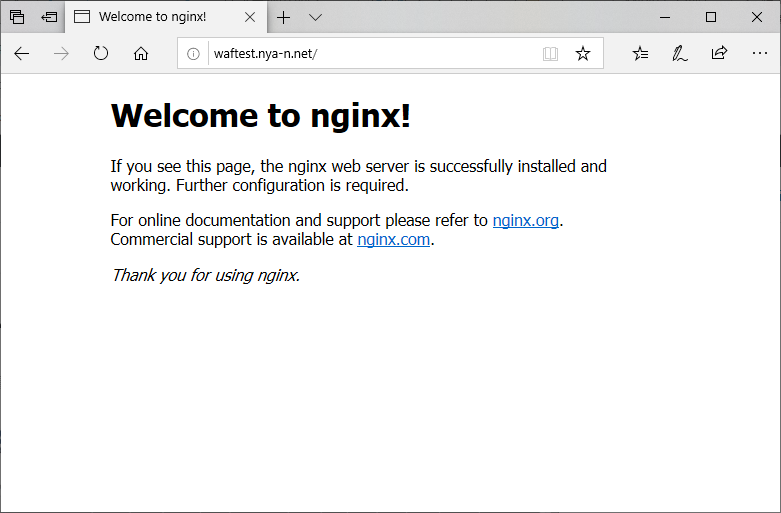The width and height of the screenshot is (781, 513).
Task: Refresh the current page
Action: point(101,53)
